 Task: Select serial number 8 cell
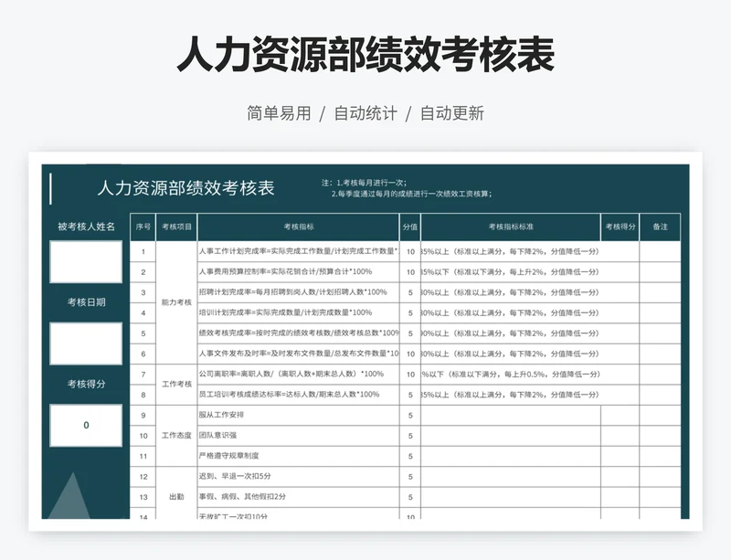143,395
